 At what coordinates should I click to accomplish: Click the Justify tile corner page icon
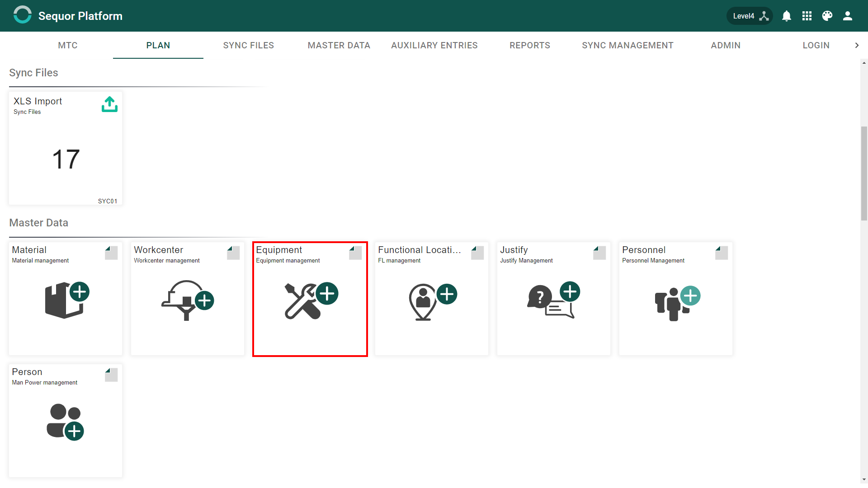(x=599, y=253)
